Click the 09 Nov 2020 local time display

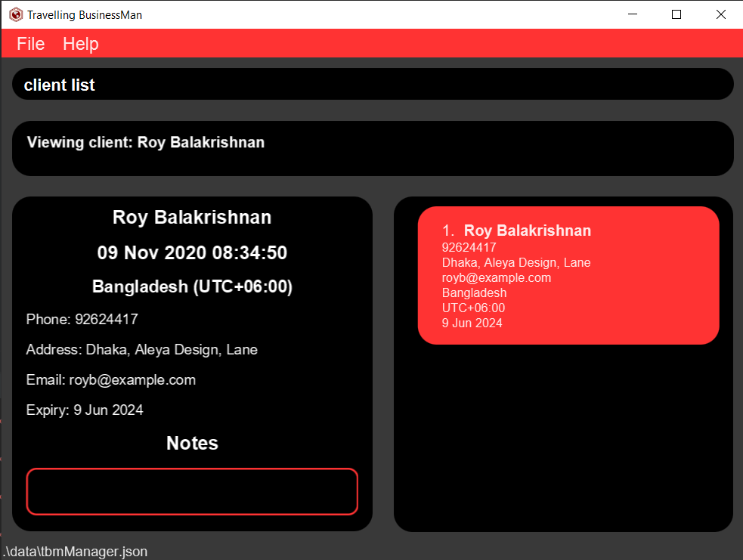pyautogui.click(x=192, y=252)
